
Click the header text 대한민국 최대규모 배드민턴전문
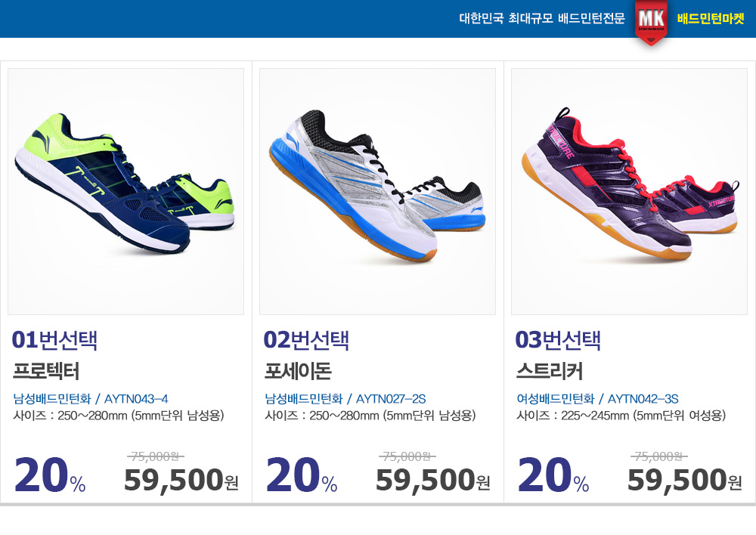point(542,19)
